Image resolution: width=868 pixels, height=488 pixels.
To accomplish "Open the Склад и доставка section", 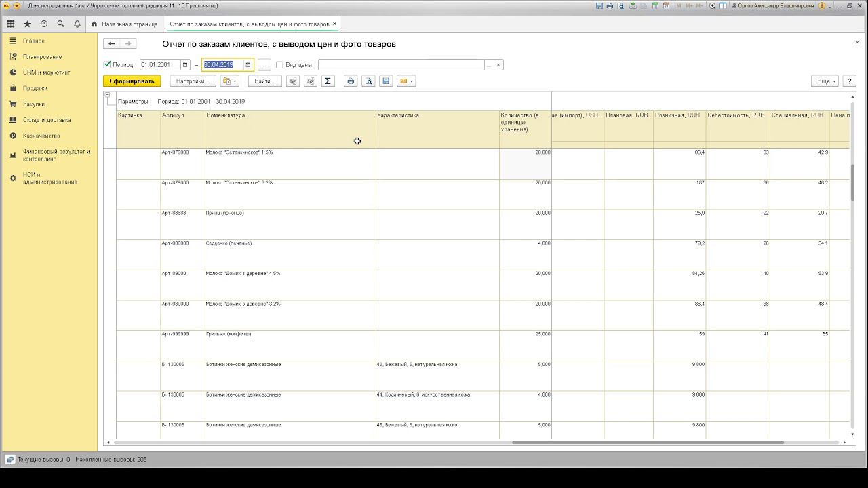I will [47, 120].
